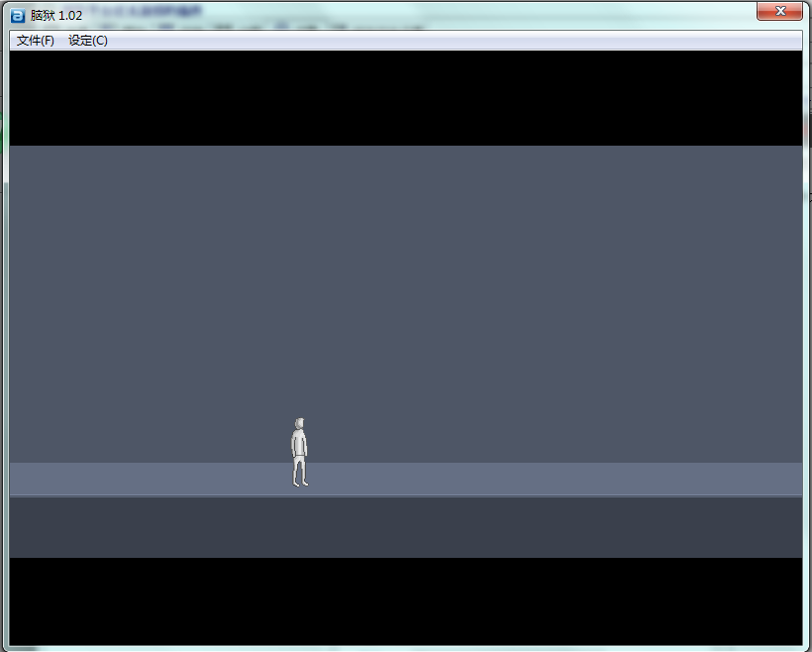The height and width of the screenshot is (652, 812).
Task: Open the 文件(F) menu
Action: click(36, 41)
